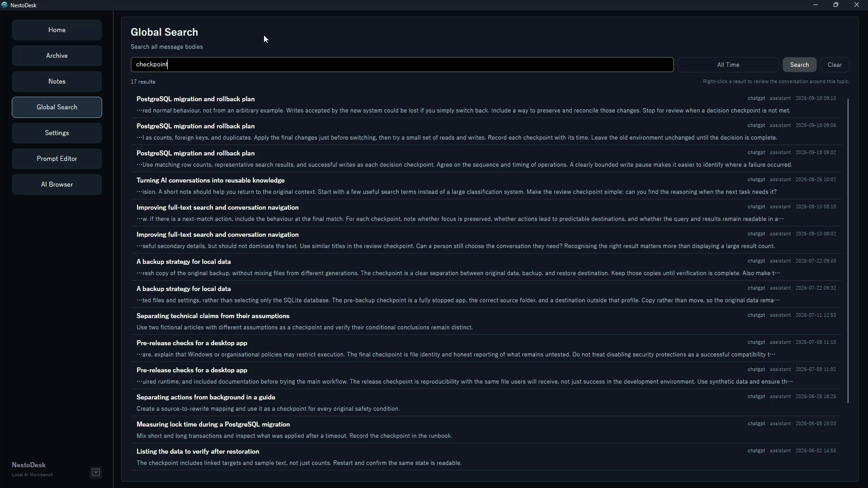Open 'Separating actions from background in a guide'
Screen dimensions: 868x488
(x=486, y=403)
